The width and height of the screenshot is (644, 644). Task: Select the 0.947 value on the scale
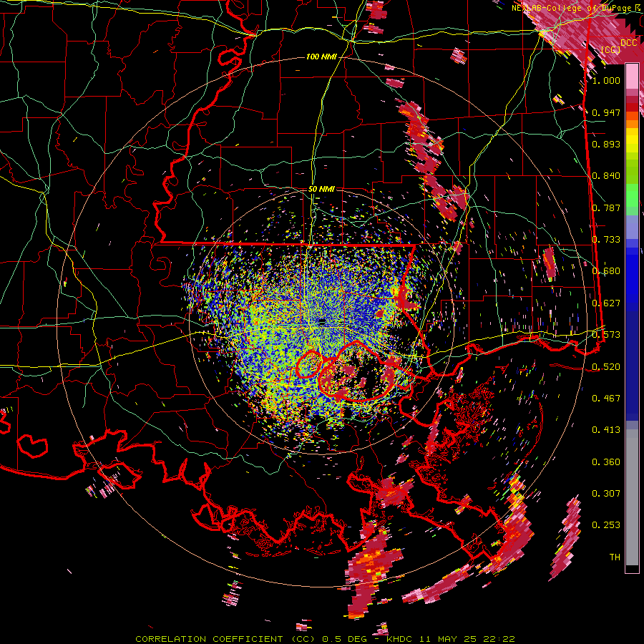tap(606, 112)
